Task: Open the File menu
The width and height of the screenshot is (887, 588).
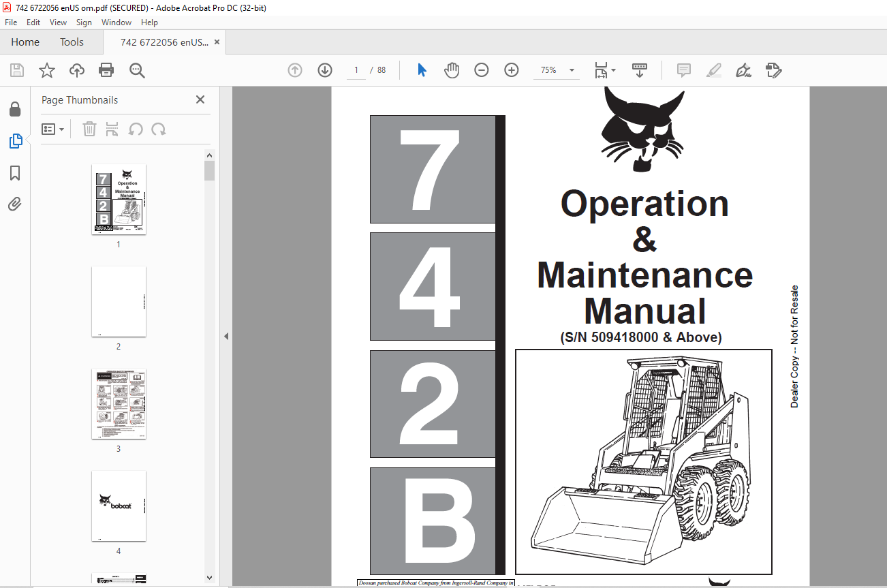Action: [x=11, y=22]
